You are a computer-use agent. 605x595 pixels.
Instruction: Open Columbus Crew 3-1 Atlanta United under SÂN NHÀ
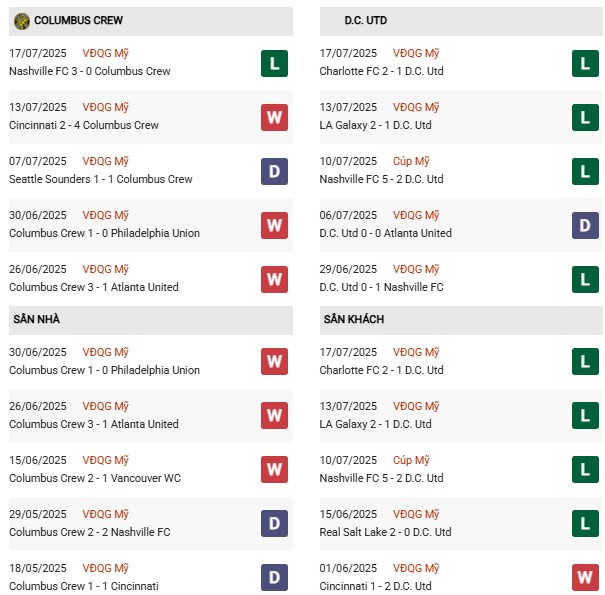click(x=94, y=424)
